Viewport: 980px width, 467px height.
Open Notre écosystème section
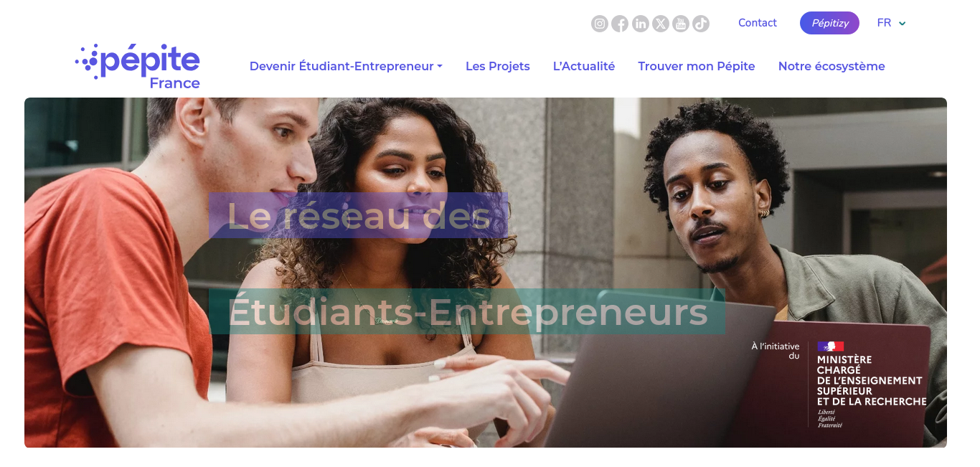point(831,66)
